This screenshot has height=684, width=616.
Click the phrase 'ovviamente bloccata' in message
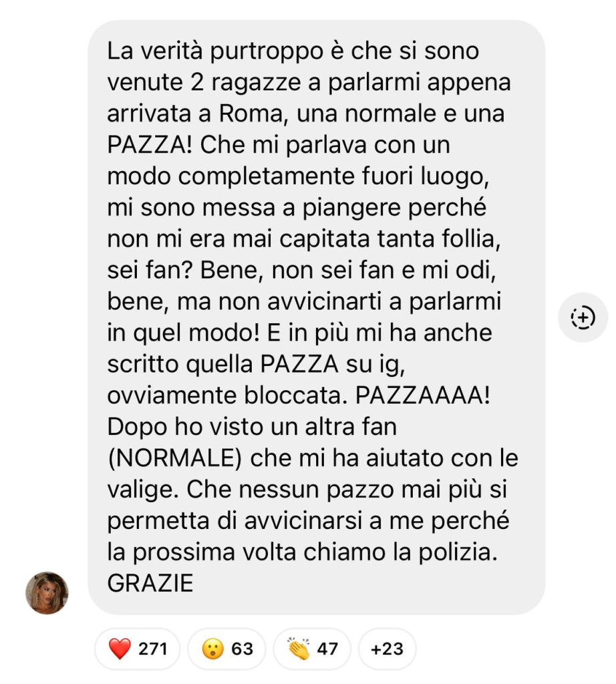click(x=227, y=395)
